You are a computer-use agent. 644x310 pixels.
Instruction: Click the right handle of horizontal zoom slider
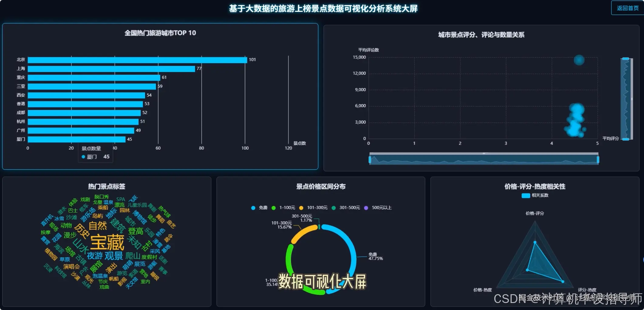598,160
